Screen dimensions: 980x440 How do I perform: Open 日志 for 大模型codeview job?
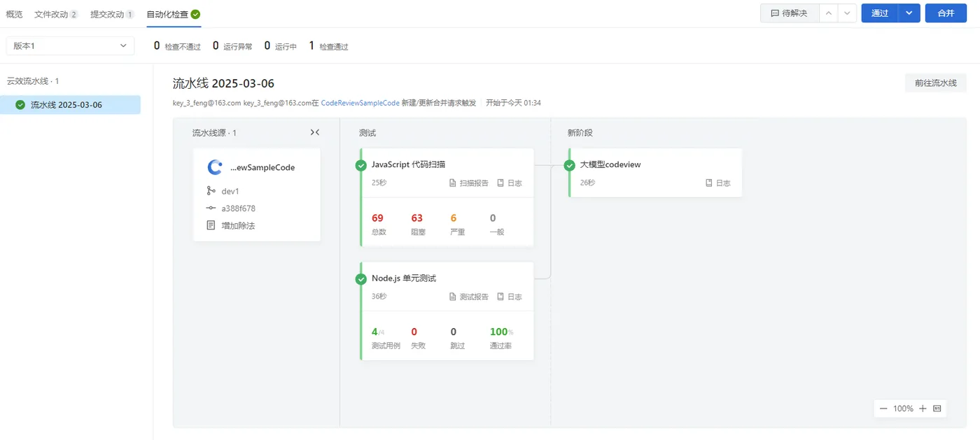[718, 183]
